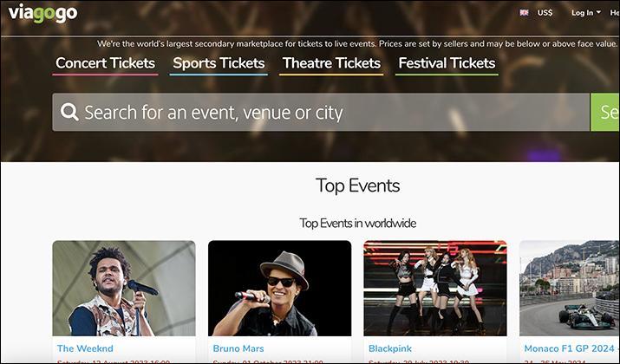Click the Help link in header
Viewport: 620px width, 364px height.
tap(615, 13)
